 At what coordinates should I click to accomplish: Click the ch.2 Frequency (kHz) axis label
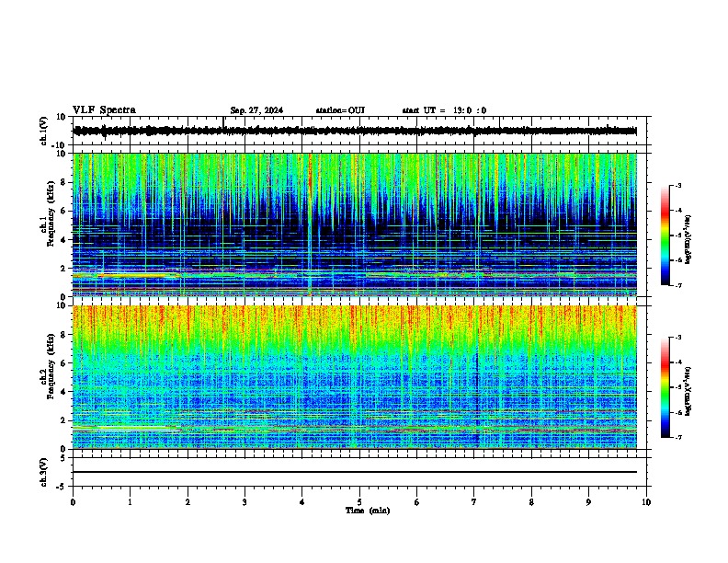(47, 365)
